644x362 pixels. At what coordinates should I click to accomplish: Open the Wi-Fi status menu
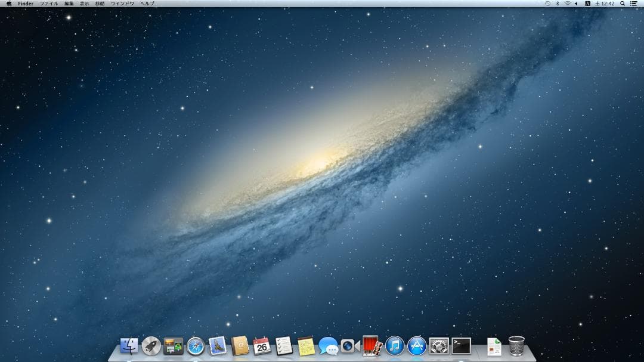point(568,4)
